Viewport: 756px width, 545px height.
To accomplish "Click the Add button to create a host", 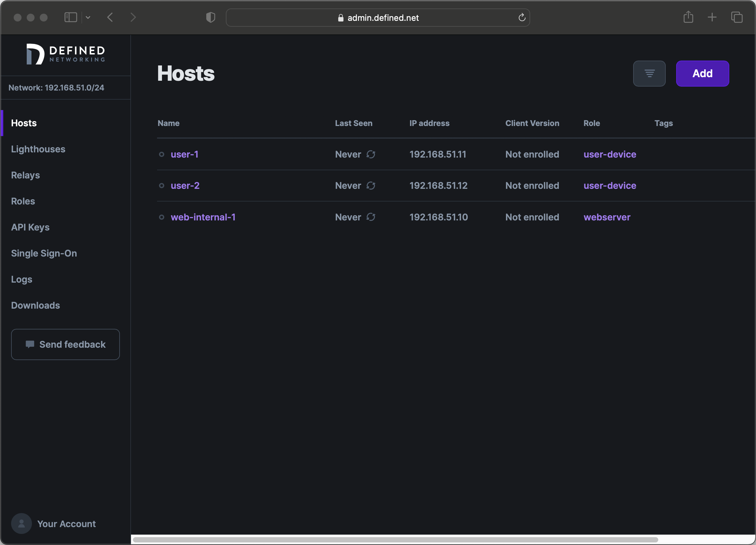I will [x=702, y=74].
